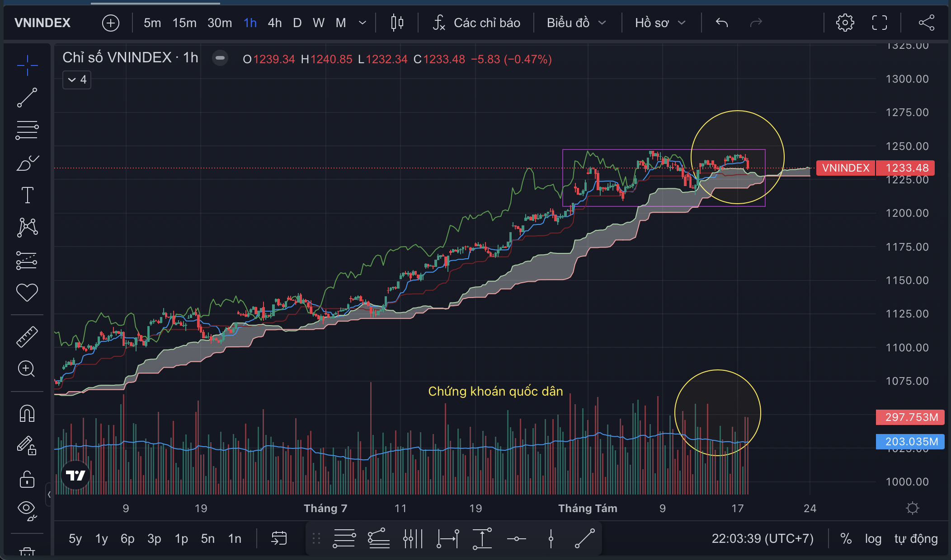Toggle lock all drawing tools
The image size is (951, 560).
27,479
